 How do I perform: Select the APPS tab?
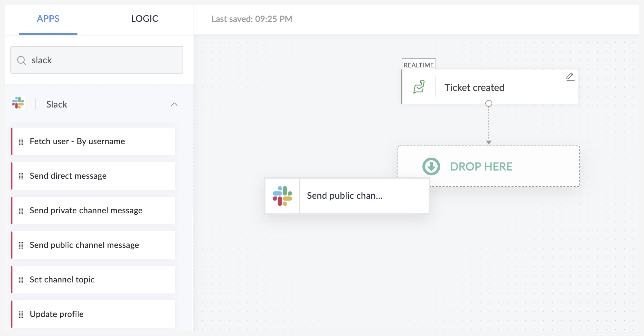(48, 19)
